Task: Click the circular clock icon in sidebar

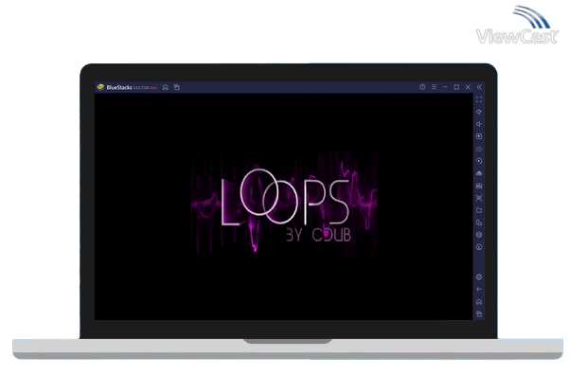Action: coord(479,247)
